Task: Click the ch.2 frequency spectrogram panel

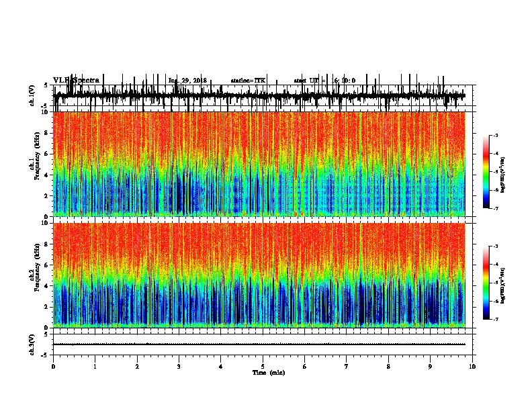Action: click(259, 275)
